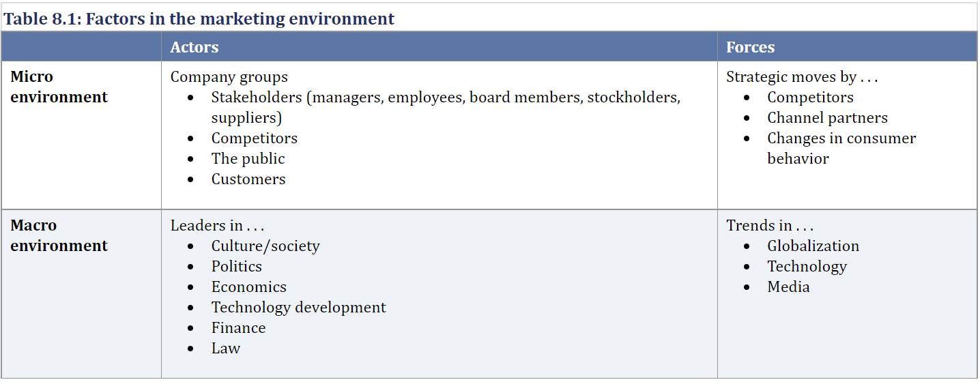Click the 'Macro environment' row label
Screen dimensions: 980x382
coord(59,235)
